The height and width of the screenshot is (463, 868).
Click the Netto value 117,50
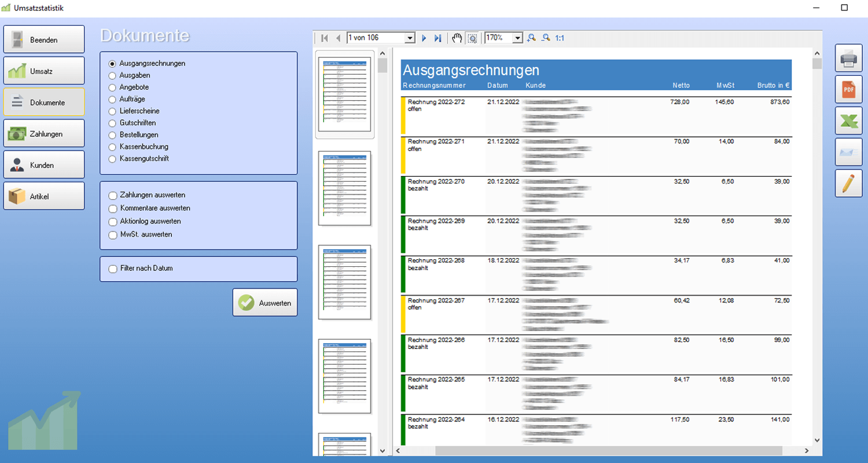pyautogui.click(x=680, y=420)
